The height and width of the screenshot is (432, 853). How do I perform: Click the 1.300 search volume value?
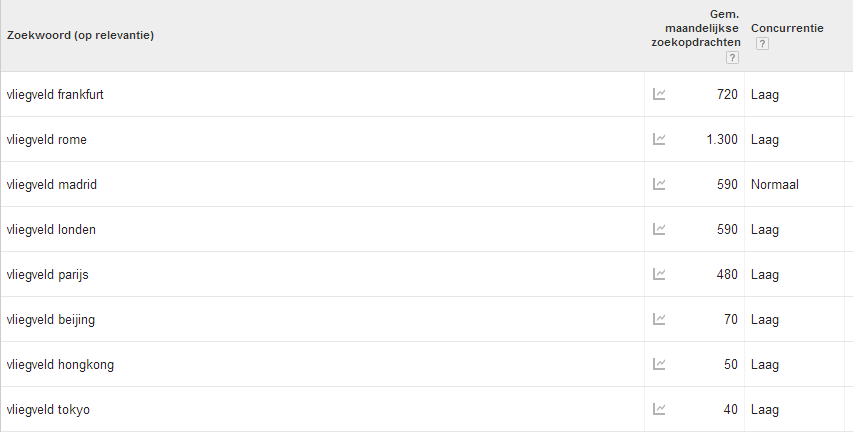pyautogui.click(x=722, y=140)
